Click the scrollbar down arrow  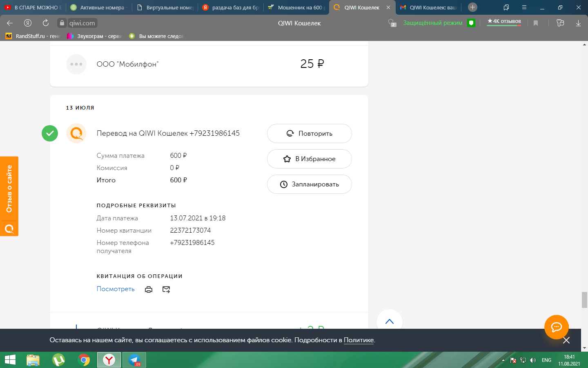tap(585, 348)
